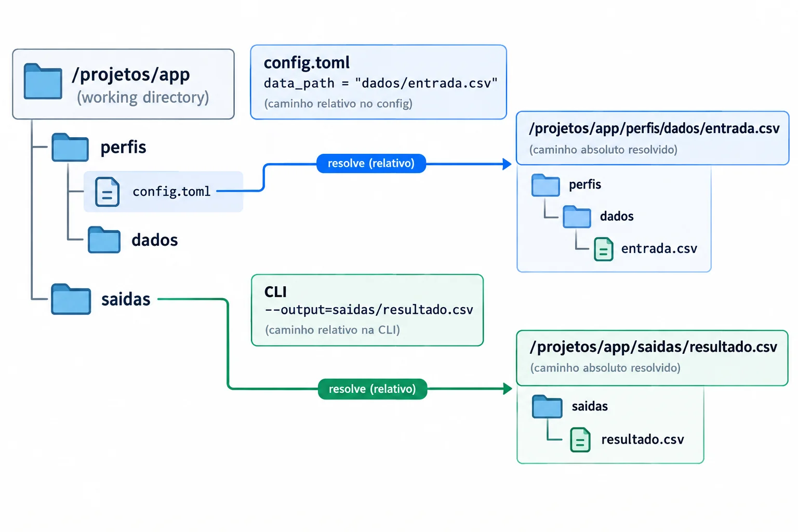The height and width of the screenshot is (532, 798).
Task: Click the '--output=saidas/resultado.csv' line
Action: click(x=369, y=310)
